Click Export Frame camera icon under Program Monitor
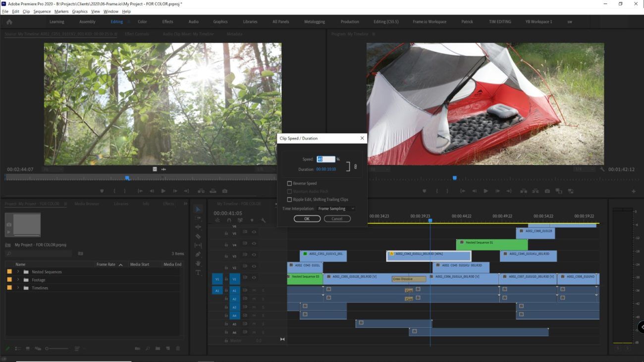The image size is (644, 362). [x=546, y=191]
